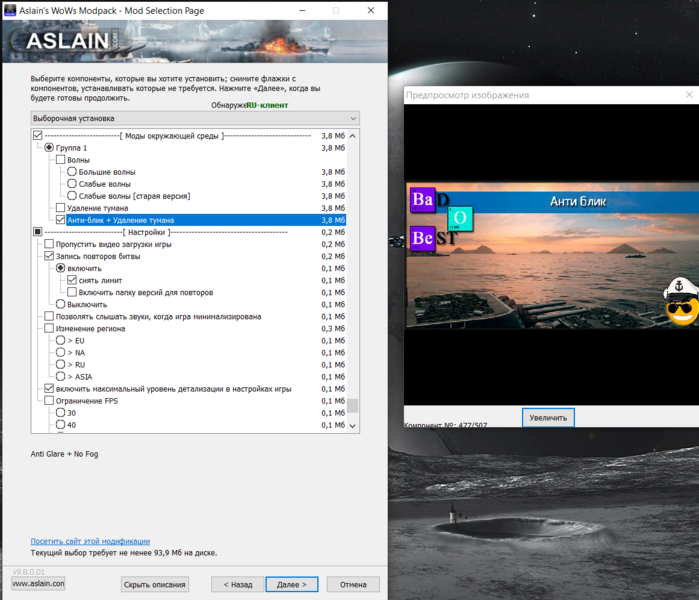The height and width of the screenshot is (600, 699).
Task: Minimize the Aslain Modpack window
Action: (302, 10)
